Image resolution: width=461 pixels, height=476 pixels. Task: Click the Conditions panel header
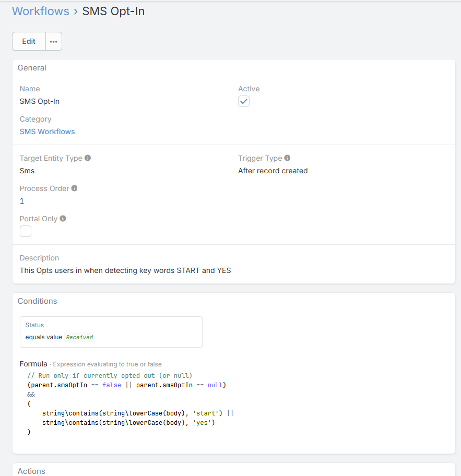point(38,301)
